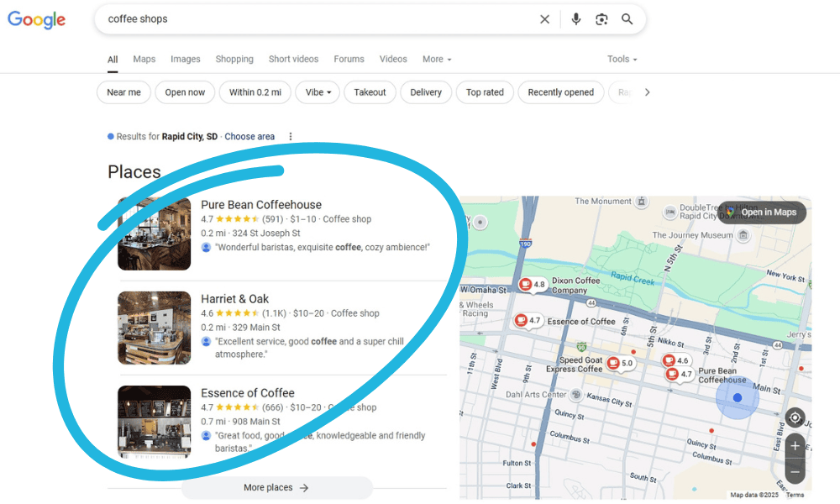Open Google Lens camera search icon

(x=601, y=19)
